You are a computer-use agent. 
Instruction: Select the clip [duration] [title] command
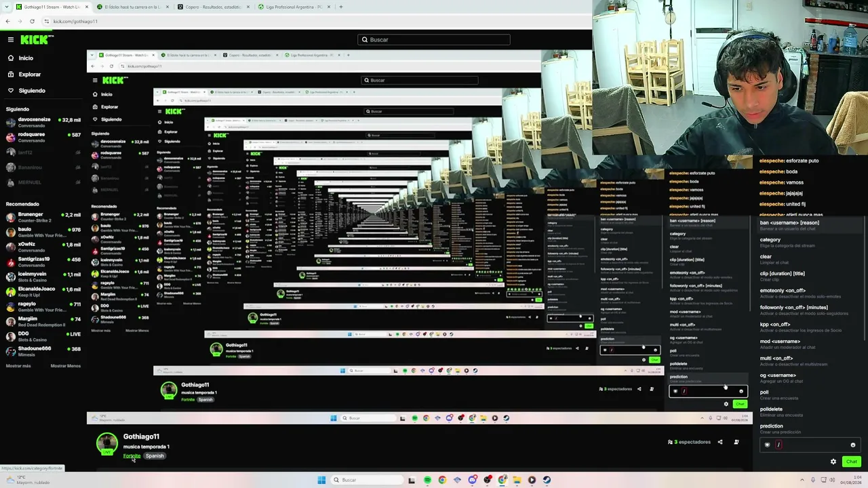coord(809,276)
